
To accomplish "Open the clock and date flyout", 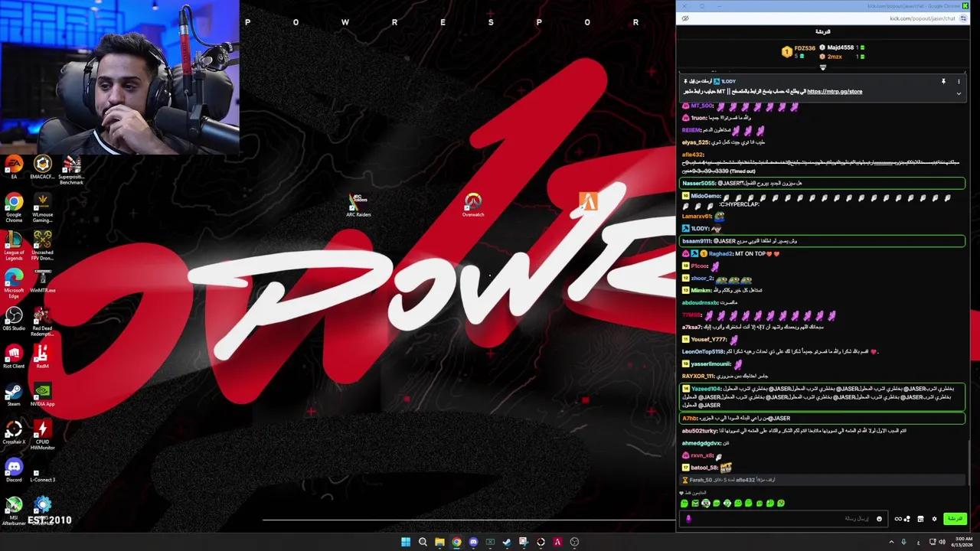I will [x=964, y=542].
